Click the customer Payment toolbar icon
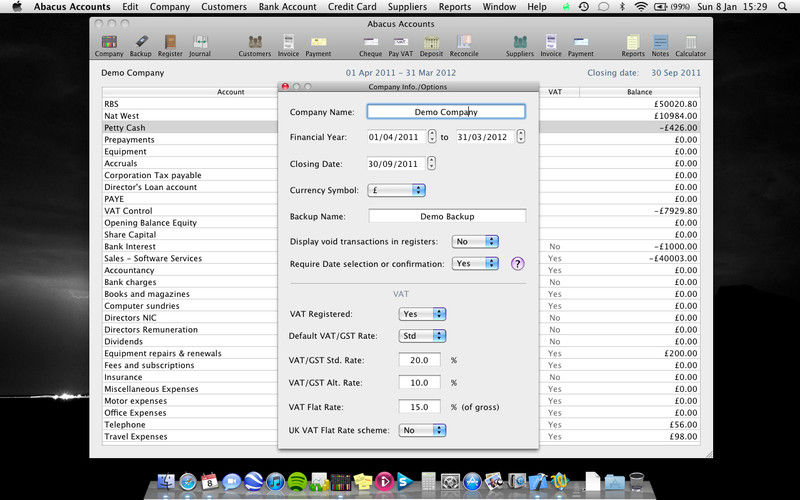This screenshot has width=800, height=500. pos(318,45)
